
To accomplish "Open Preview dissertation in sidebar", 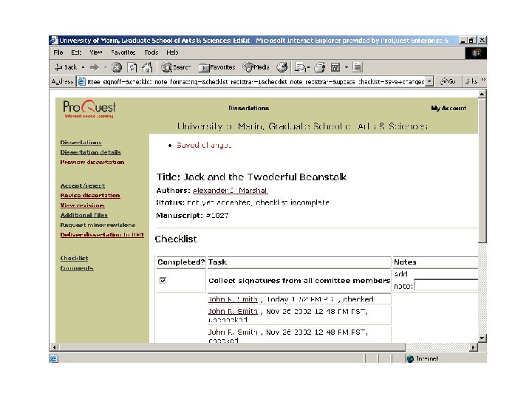I will (x=92, y=162).
